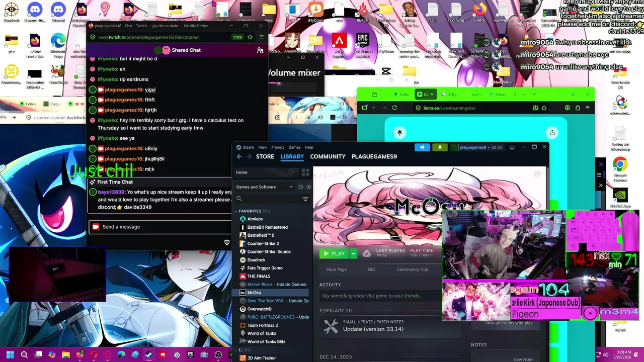The image size is (644, 362).
Task: Click the Steam library grid view icon
Action: [305, 172]
